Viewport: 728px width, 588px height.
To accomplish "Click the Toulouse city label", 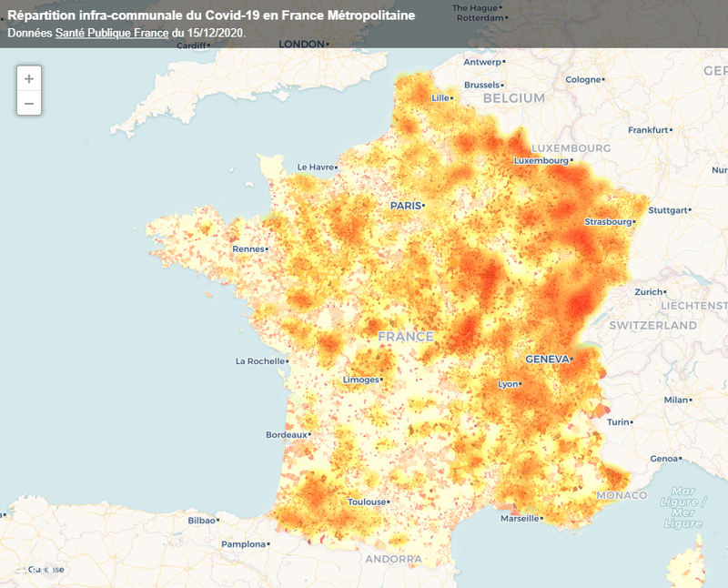I will (367, 502).
